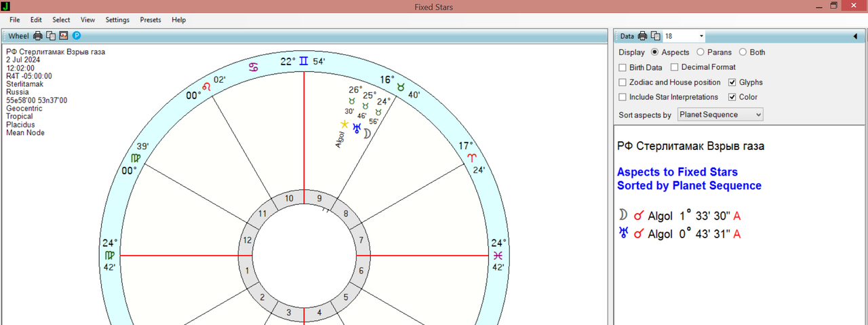Click the Virgo glyph at the ascendant

pos(110,255)
